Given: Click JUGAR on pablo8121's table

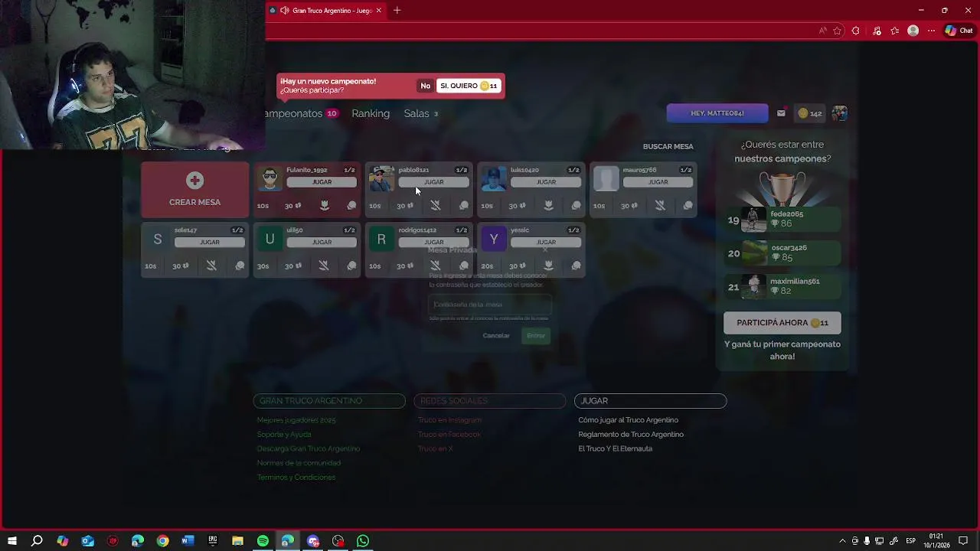Looking at the screenshot, I should [433, 182].
